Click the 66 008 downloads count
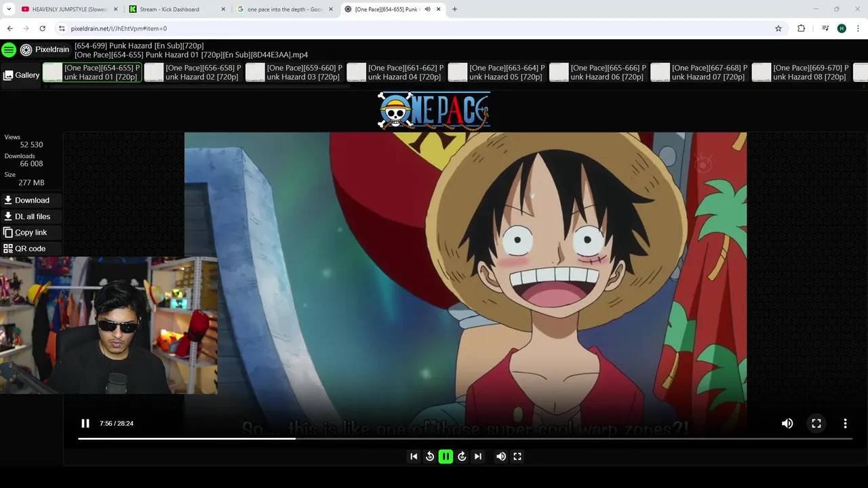868x488 pixels. click(x=31, y=164)
